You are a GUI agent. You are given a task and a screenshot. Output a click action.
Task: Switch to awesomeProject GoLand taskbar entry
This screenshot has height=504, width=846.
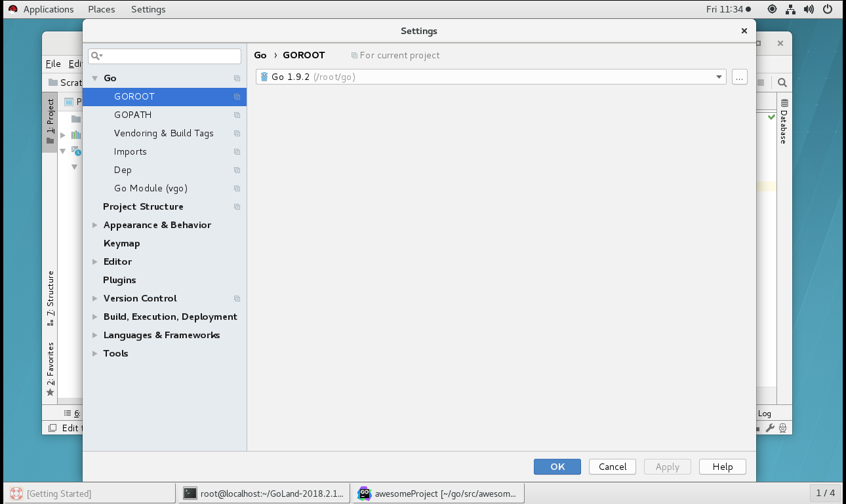pyautogui.click(x=439, y=494)
